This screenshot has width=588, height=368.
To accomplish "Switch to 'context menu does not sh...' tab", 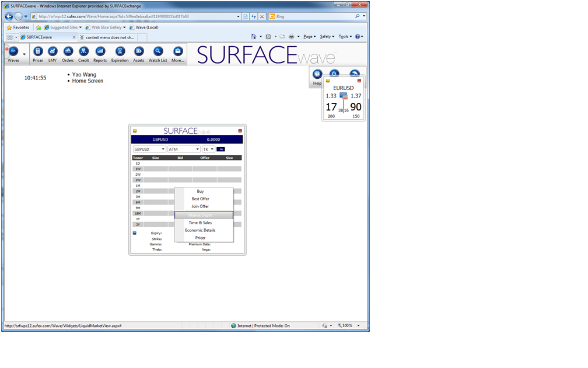I will 107,37.
